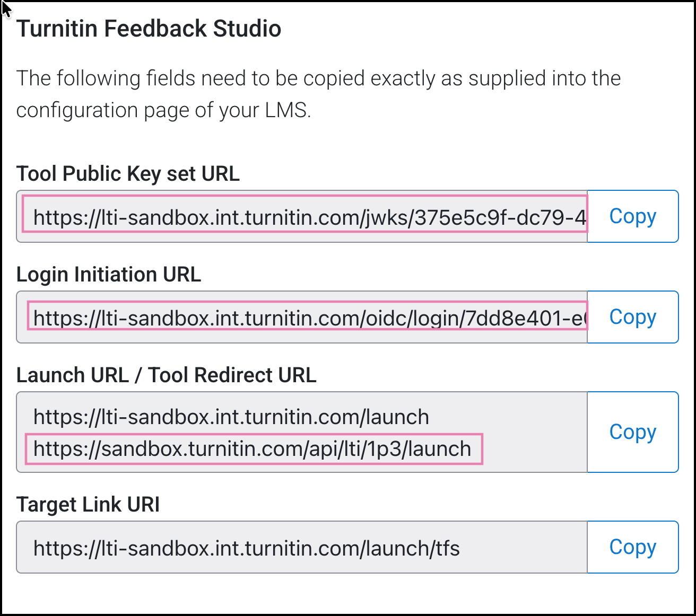Click inside the Login Initiation URL field

302,317
